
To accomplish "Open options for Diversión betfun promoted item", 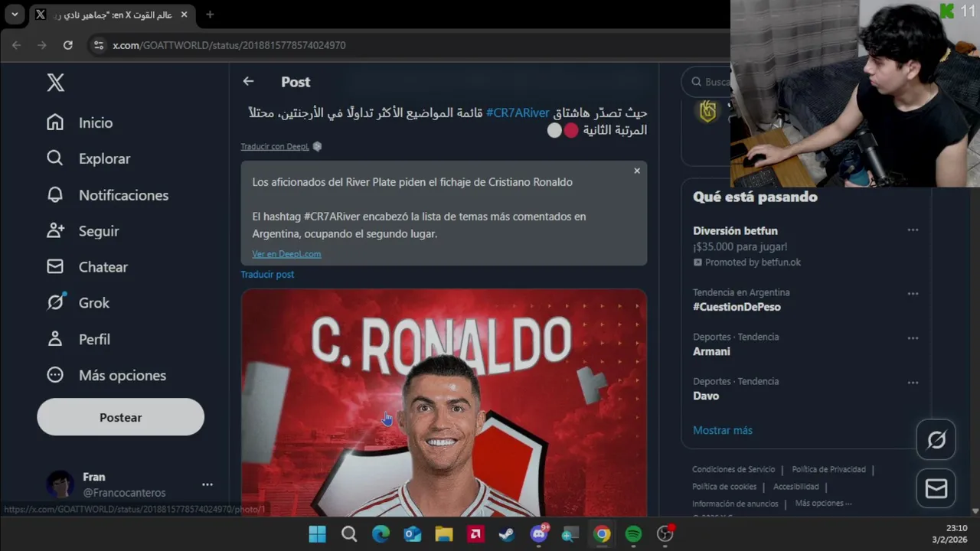I will click(x=913, y=230).
